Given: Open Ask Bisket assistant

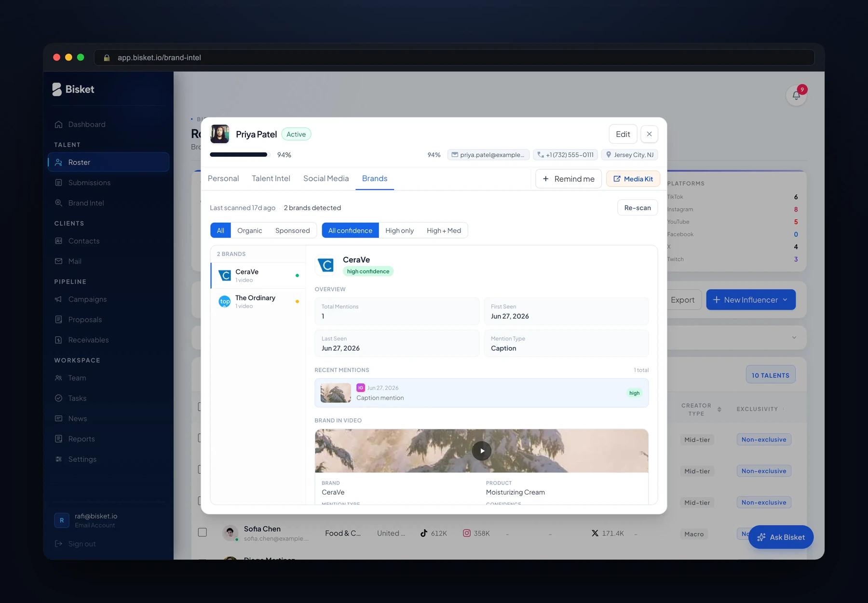Looking at the screenshot, I should coord(781,537).
